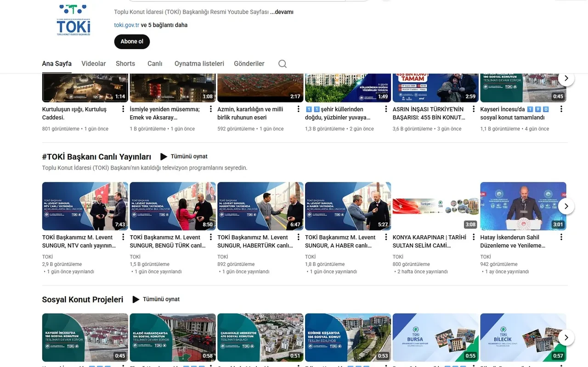Click the TOKİ channel logo avatar
The height and width of the screenshot is (367, 588).
click(73, 19)
